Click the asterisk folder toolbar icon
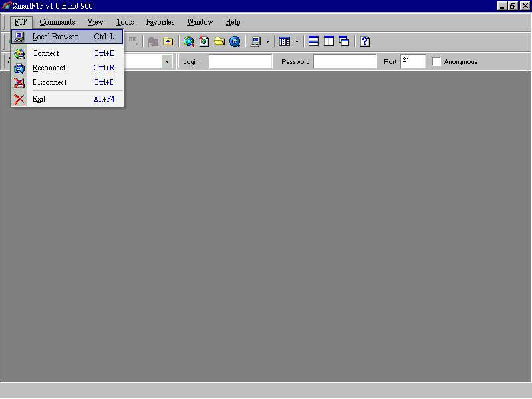 168,42
